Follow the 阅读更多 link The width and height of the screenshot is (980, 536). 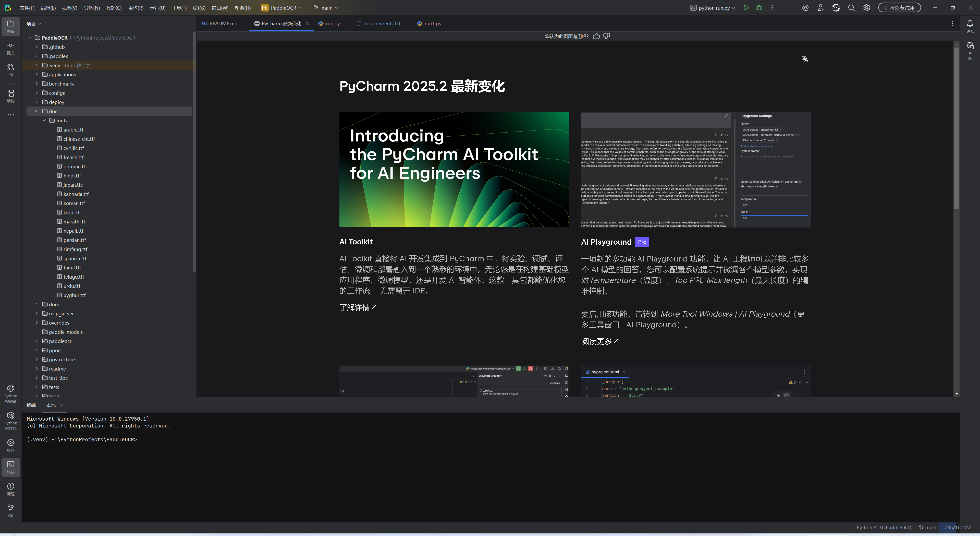click(600, 341)
